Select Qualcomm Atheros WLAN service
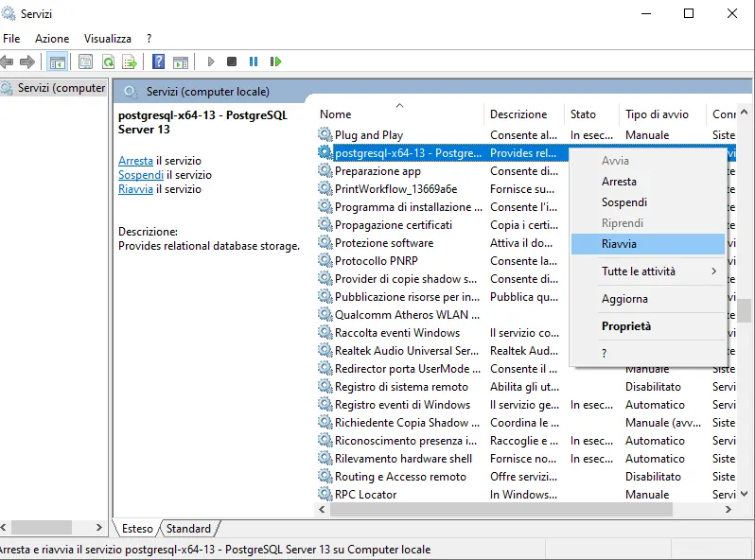 click(x=407, y=314)
